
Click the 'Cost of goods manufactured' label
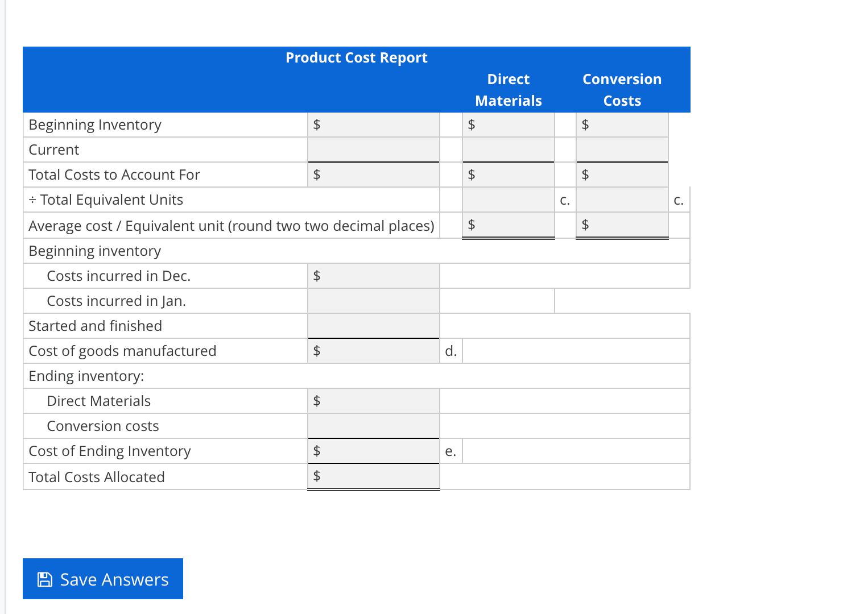pos(122,351)
